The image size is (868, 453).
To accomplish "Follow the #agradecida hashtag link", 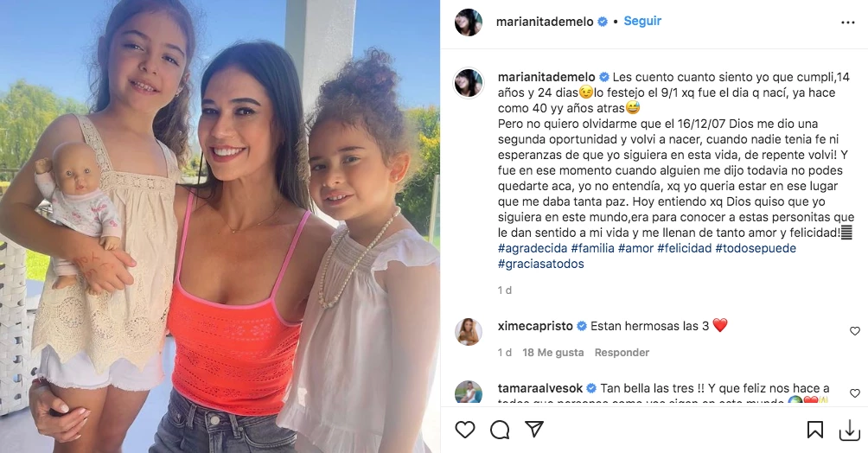I will coord(533,248).
